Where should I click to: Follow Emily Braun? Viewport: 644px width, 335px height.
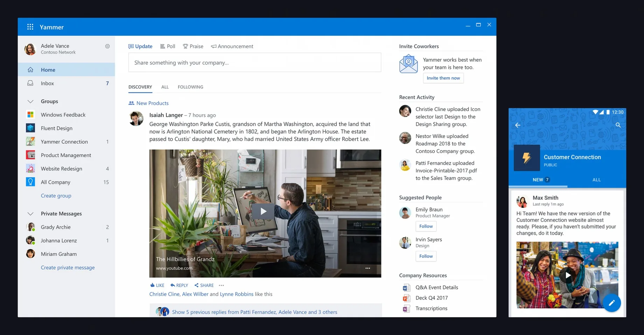coord(426,226)
